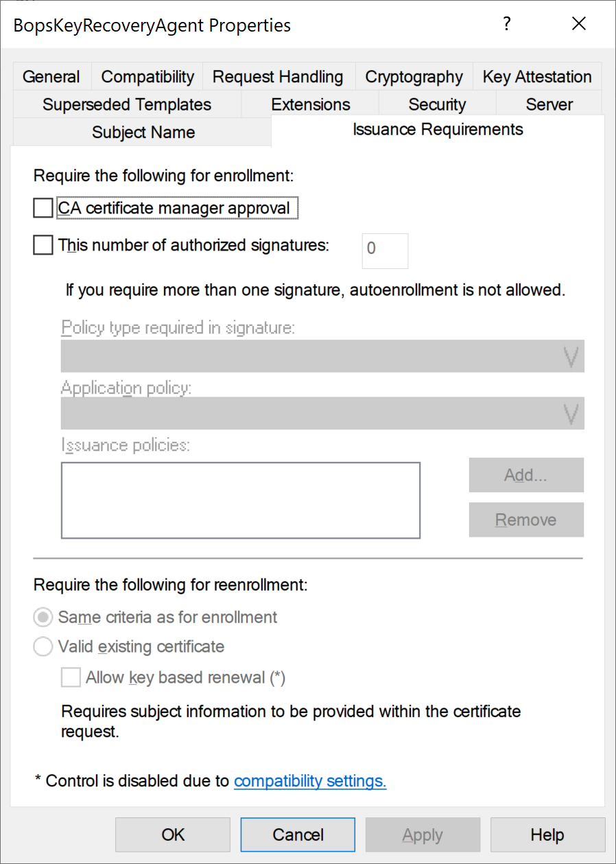Click the Cancel button
The width and height of the screenshot is (616, 864).
[298, 834]
